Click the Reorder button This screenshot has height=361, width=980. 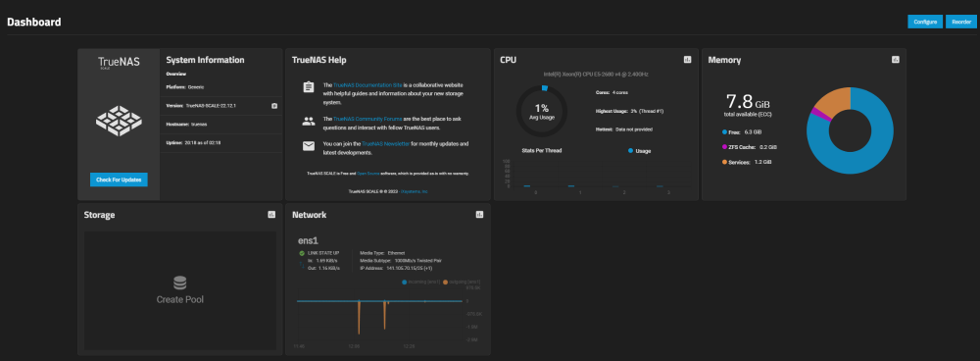961,22
